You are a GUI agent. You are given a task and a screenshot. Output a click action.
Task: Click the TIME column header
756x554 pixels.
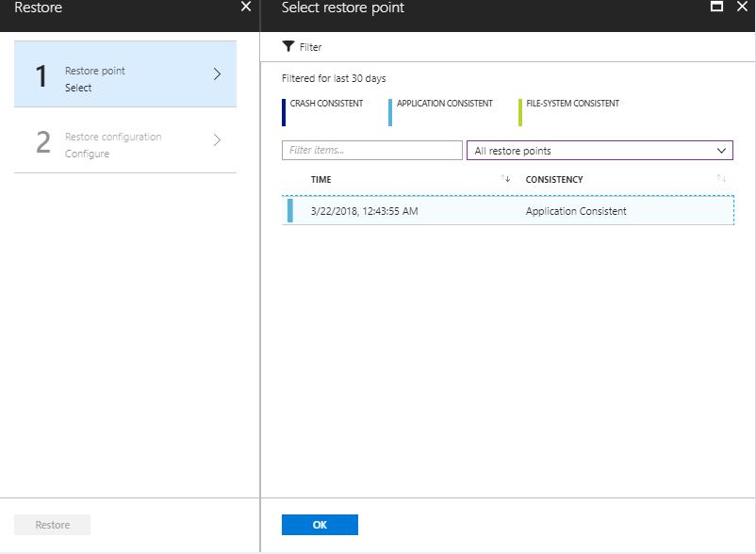[x=321, y=180]
